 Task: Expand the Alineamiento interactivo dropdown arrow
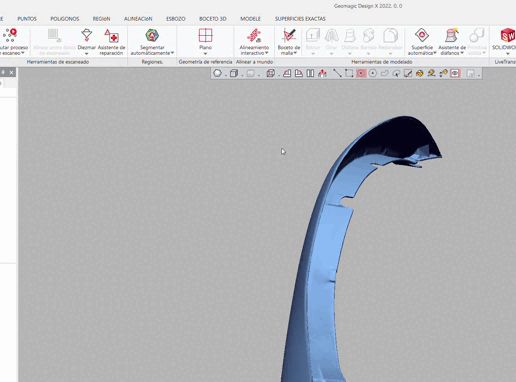pyautogui.click(x=267, y=53)
